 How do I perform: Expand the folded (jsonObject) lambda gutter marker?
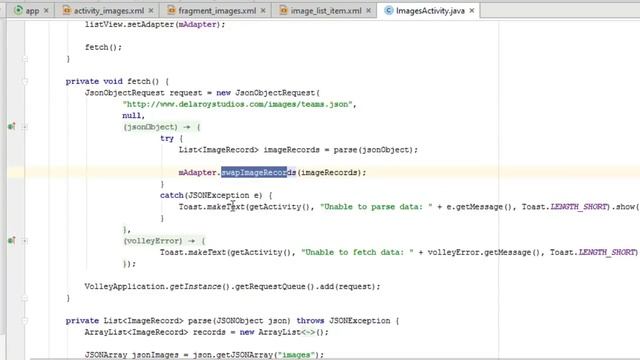click(25, 127)
